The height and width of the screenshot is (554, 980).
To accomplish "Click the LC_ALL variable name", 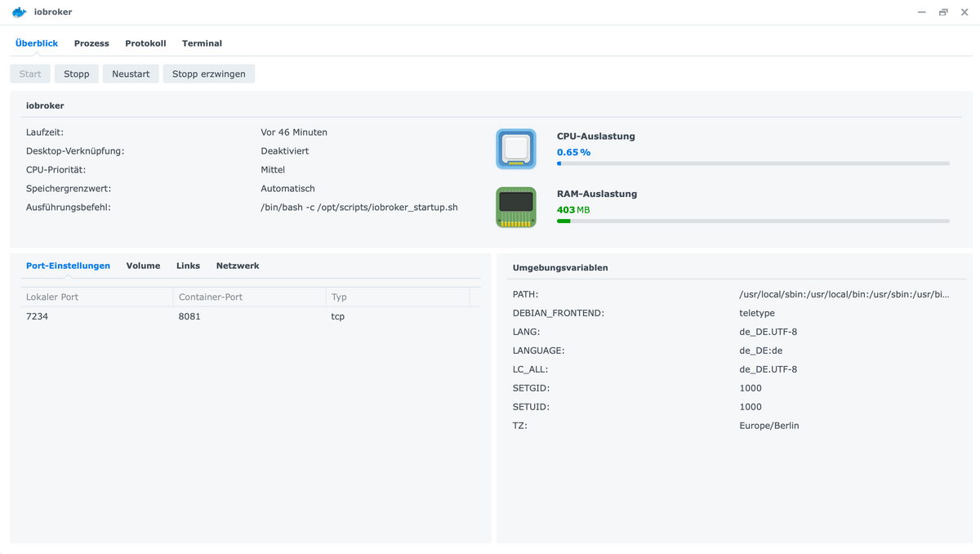I will tap(531, 369).
